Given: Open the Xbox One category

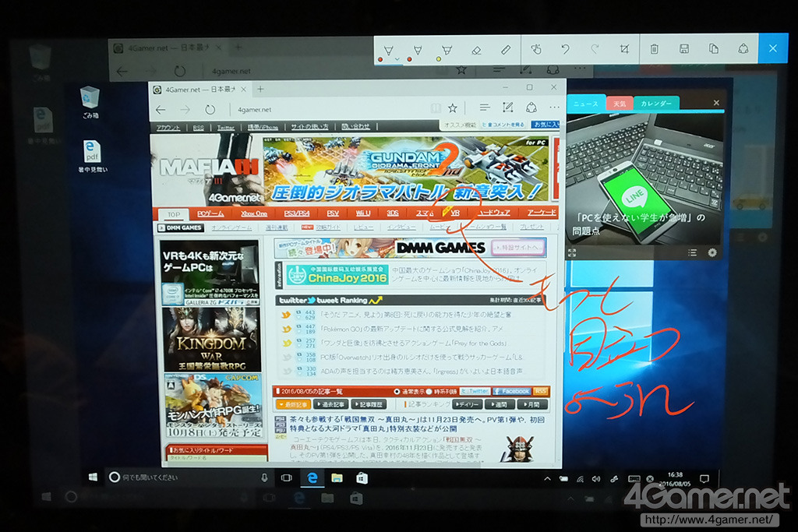Looking at the screenshot, I should [x=254, y=213].
